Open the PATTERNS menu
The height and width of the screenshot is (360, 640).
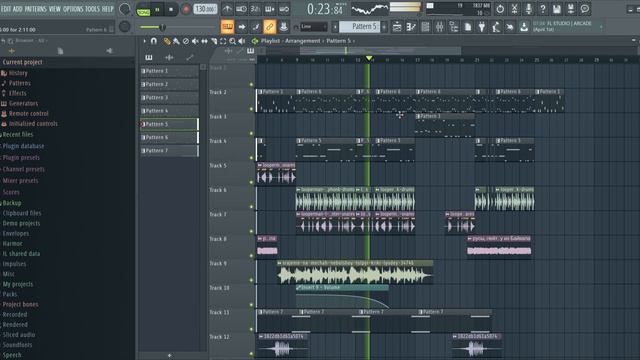36,9
